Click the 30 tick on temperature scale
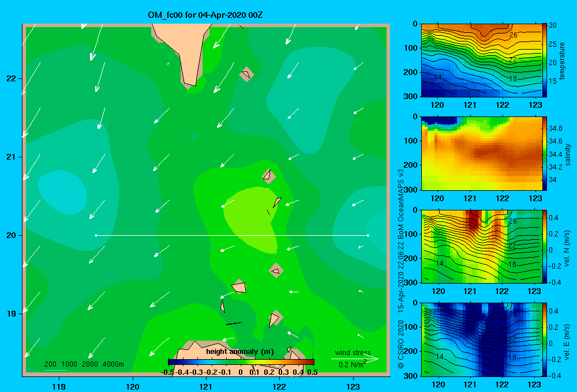The height and width of the screenshot is (392, 577). 553,25
